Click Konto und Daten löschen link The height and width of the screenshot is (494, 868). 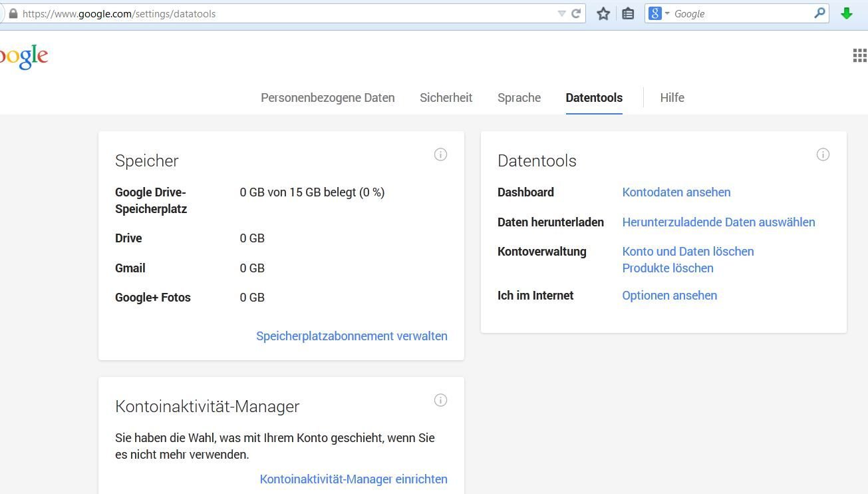688,252
